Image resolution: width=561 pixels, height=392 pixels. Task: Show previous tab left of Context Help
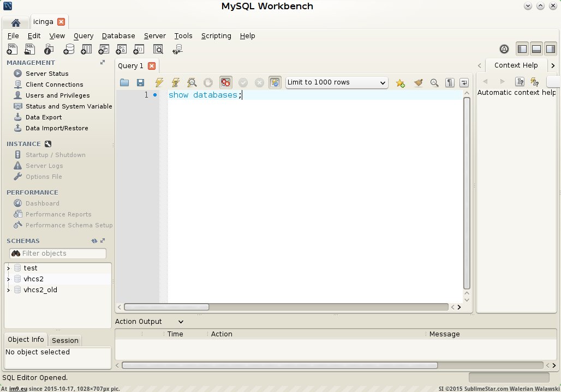pyautogui.click(x=480, y=66)
